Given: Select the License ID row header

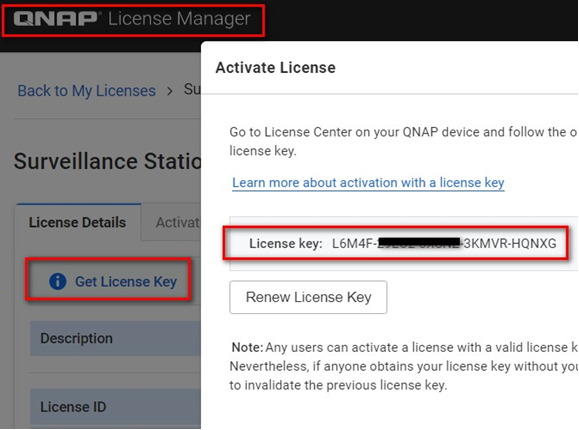Looking at the screenshot, I should click(x=116, y=407).
